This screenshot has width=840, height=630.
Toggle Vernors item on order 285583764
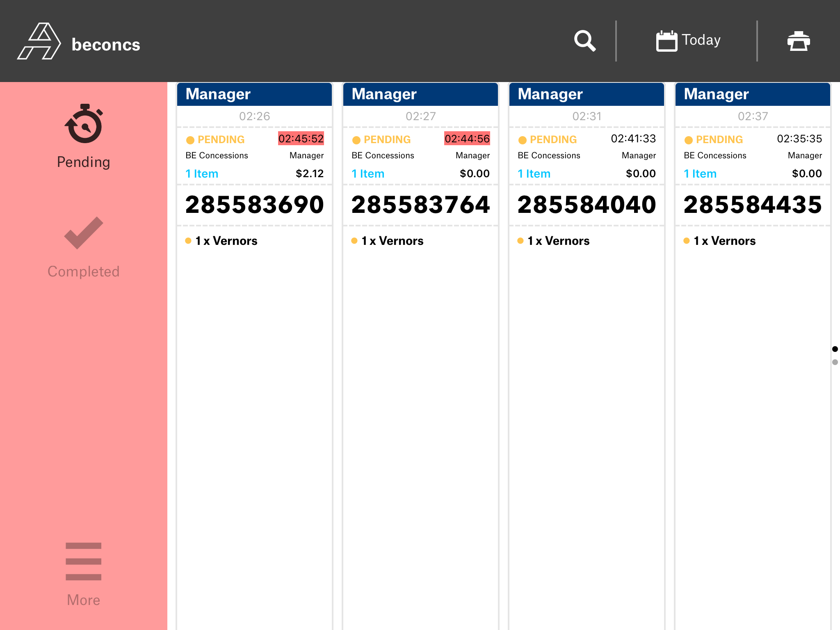(x=393, y=241)
